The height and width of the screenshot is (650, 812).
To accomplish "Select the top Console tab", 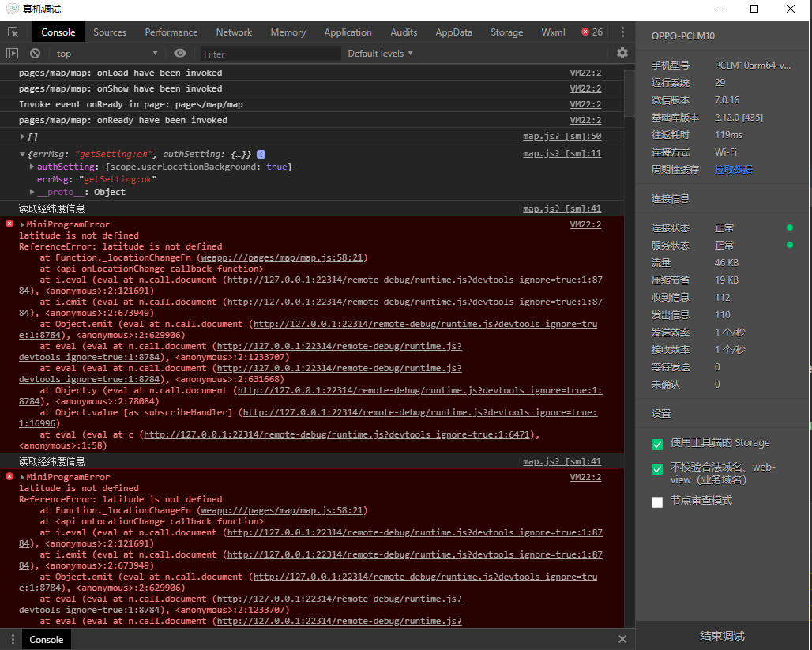I will (58, 32).
